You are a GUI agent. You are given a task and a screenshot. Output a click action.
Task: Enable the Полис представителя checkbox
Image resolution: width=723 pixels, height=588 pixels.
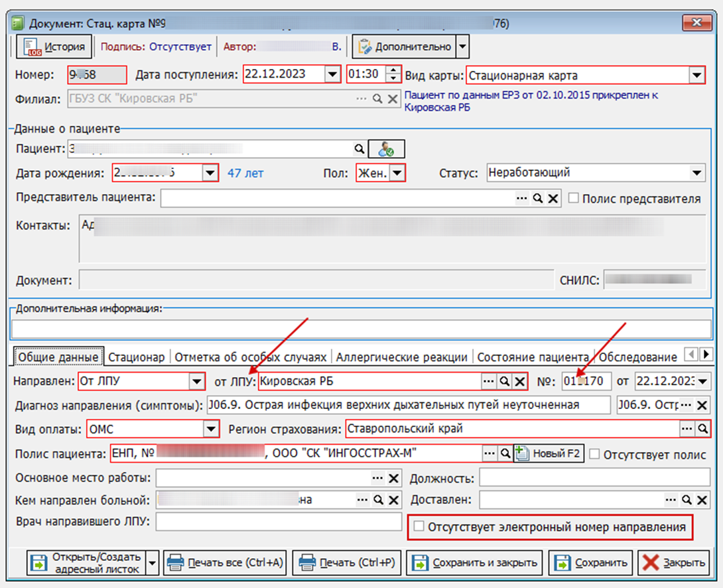pyautogui.click(x=574, y=198)
